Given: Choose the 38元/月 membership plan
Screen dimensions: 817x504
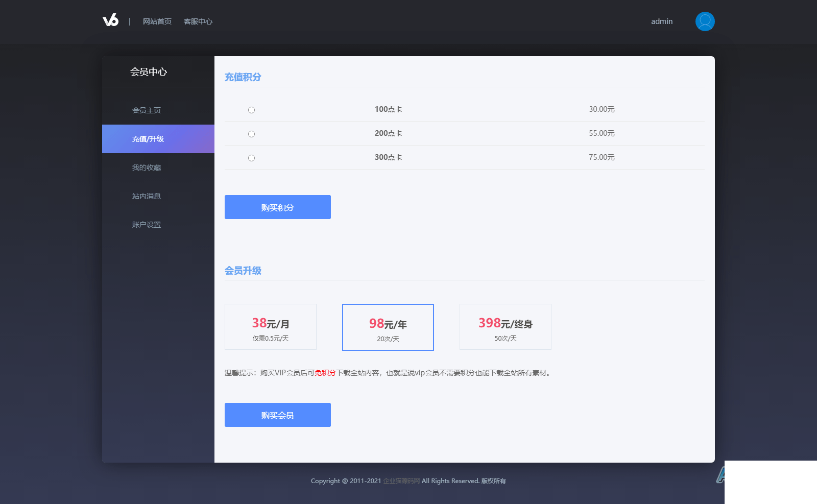Looking at the screenshot, I should 271,327.
